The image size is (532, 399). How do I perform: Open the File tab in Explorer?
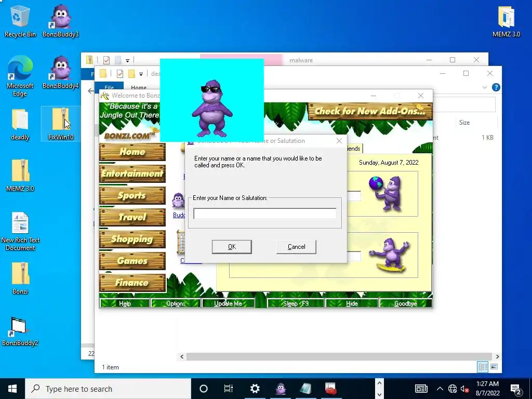[x=109, y=86]
